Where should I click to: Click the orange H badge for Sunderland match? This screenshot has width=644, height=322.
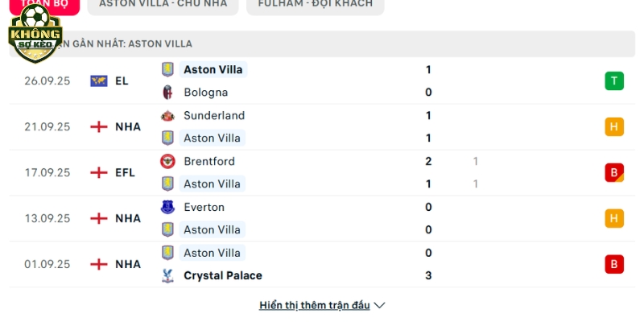click(x=614, y=127)
